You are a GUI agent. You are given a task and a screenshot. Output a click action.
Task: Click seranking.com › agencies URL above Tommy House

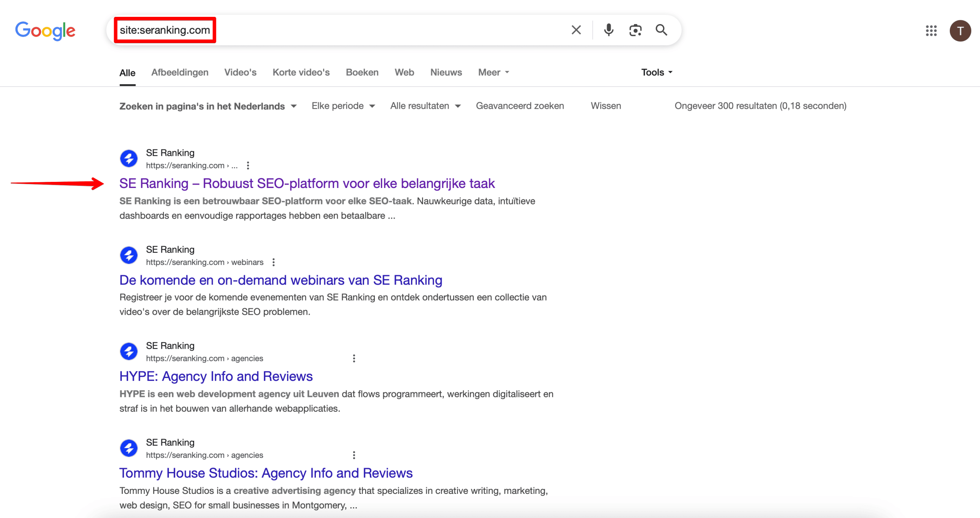204,455
